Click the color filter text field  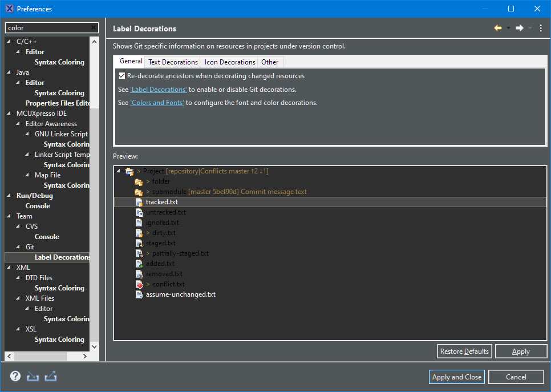(x=48, y=28)
